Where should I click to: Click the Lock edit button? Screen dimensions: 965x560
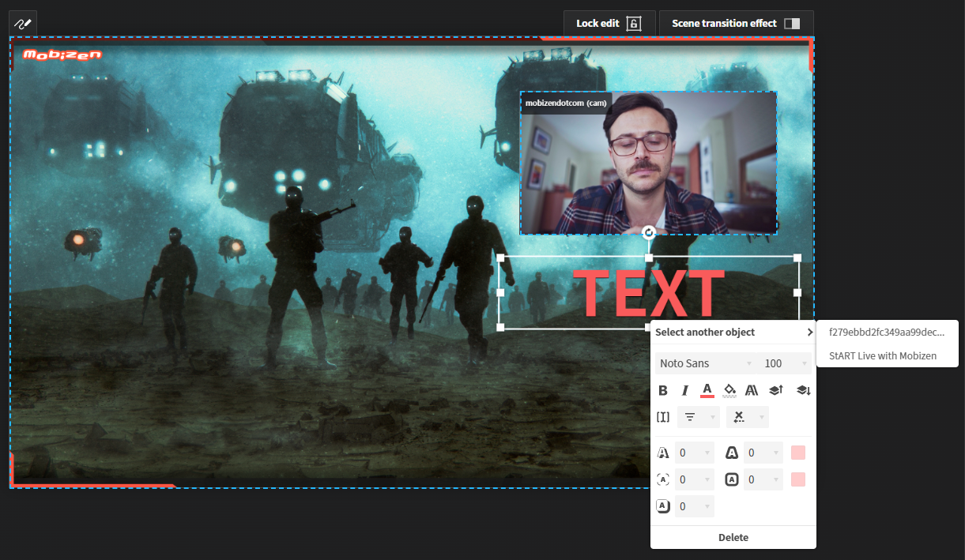click(609, 23)
